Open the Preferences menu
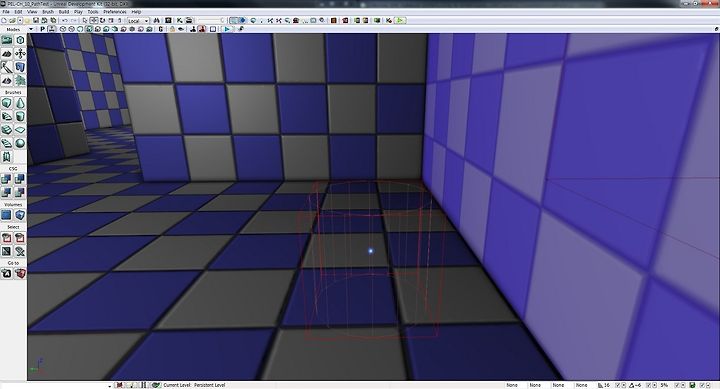 pos(115,12)
